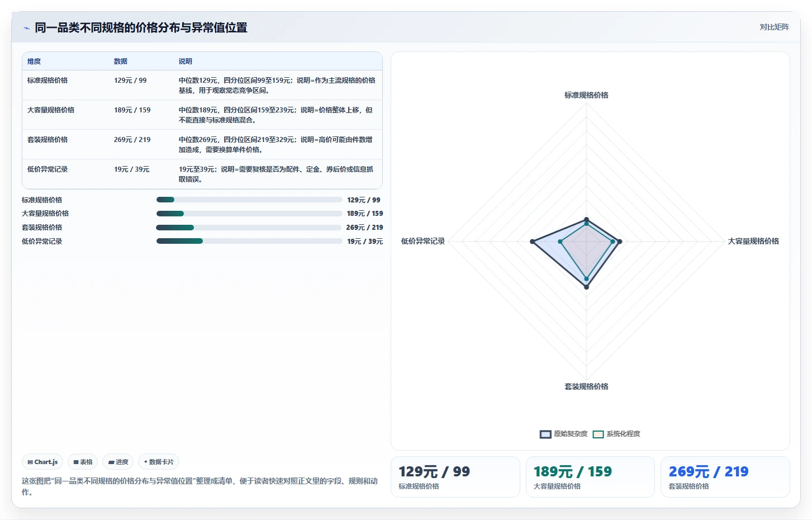
Task: Click the 129元 / 99 value beside the progress bar
Action: pyautogui.click(x=364, y=200)
